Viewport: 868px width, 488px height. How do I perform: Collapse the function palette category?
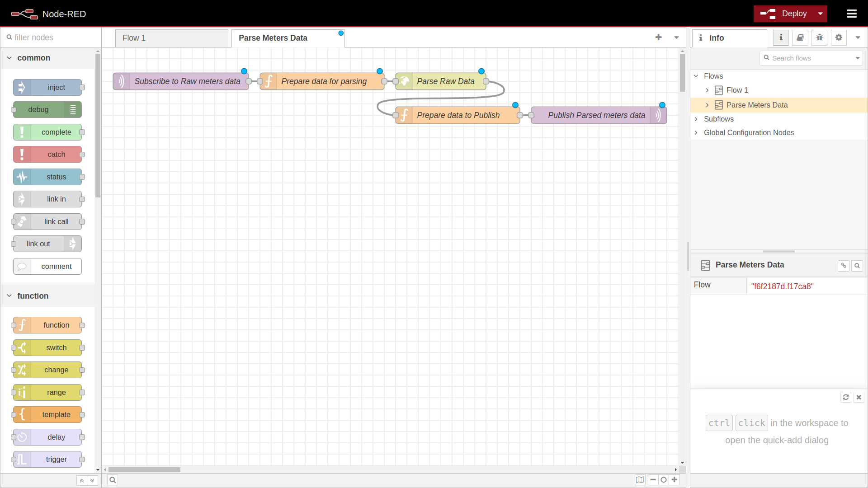tap(9, 296)
